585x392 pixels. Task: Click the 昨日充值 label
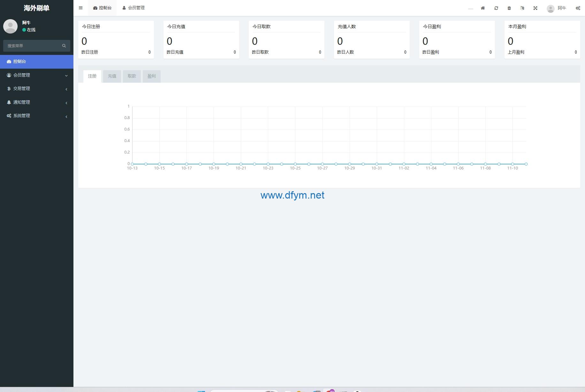(175, 52)
